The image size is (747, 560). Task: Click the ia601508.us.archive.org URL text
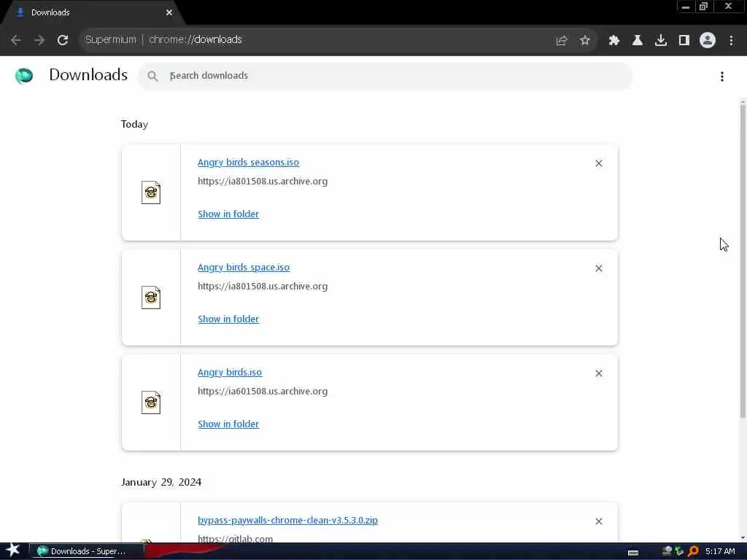tap(263, 392)
